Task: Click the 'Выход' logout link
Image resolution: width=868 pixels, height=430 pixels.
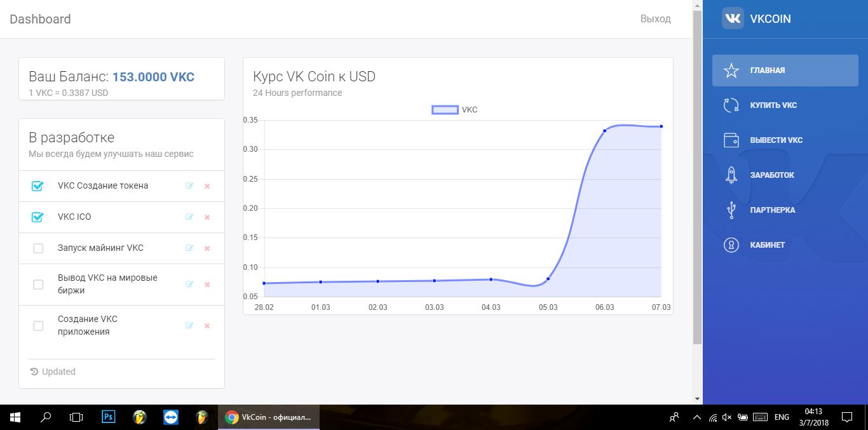Action: click(x=655, y=19)
